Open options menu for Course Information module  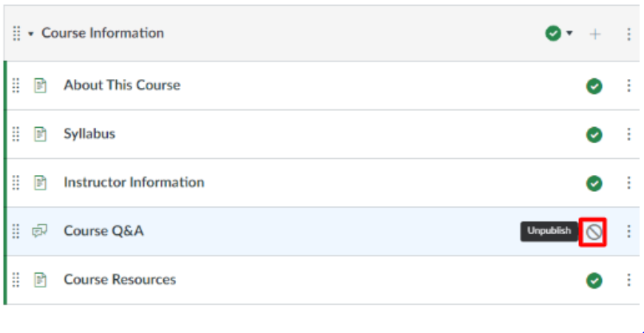[628, 34]
